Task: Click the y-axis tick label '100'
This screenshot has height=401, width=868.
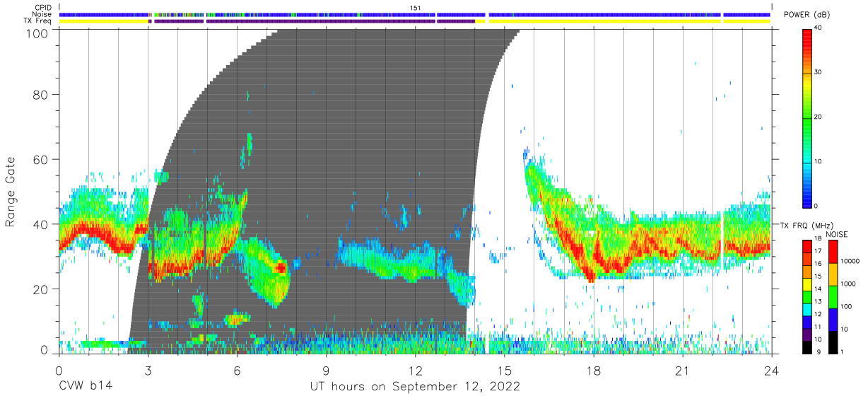Action: (x=38, y=33)
